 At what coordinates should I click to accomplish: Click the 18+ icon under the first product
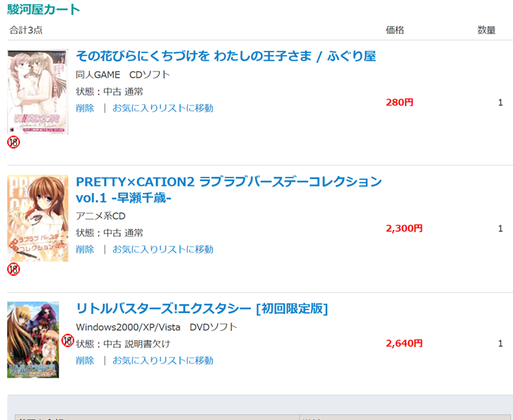pyautogui.click(x=13, y=142)
